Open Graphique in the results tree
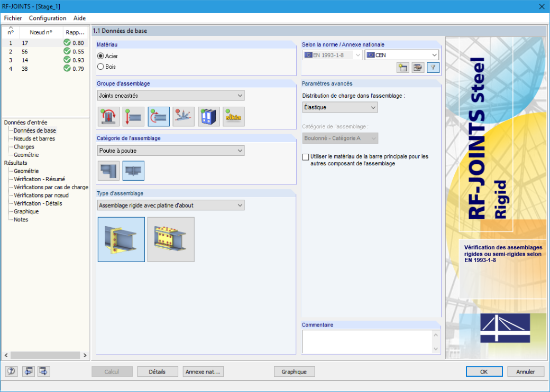Screen dimensions: 550x392 click(x=26, y=212)
